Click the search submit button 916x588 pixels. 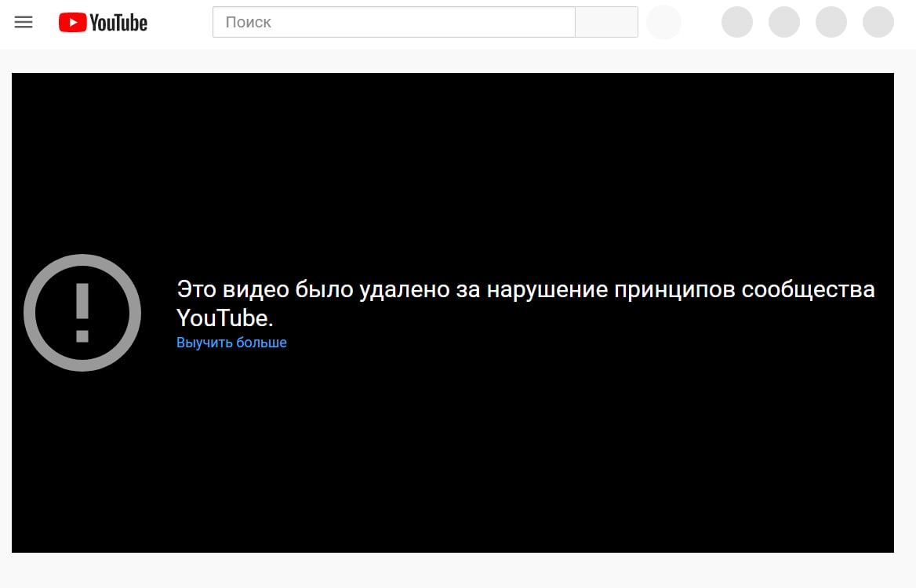(606, 22)
